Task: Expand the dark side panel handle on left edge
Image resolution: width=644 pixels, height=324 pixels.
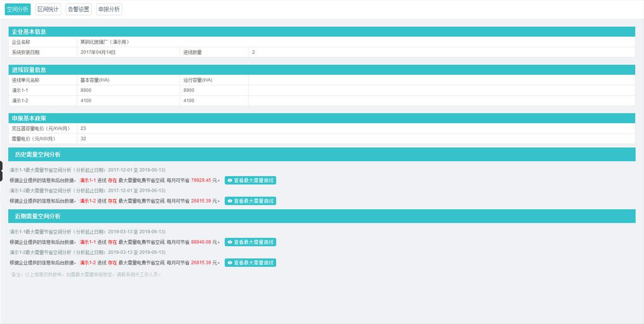Action: (2, 171)
